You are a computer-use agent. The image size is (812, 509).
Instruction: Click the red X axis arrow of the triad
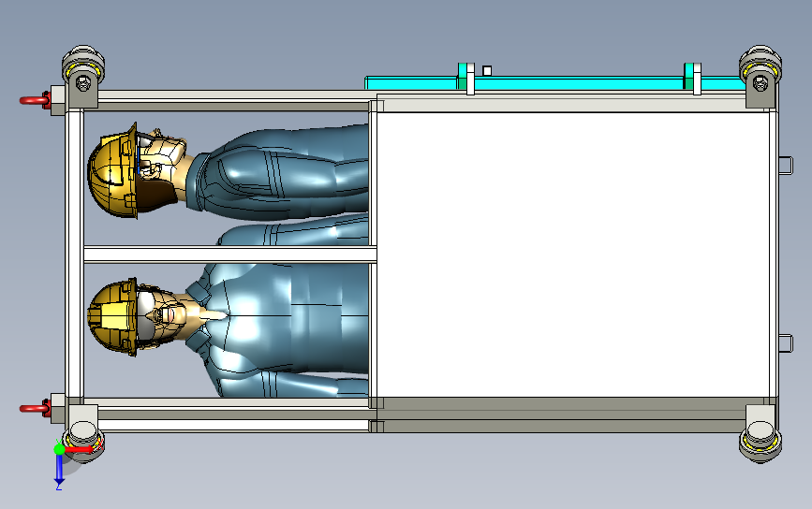79,449
